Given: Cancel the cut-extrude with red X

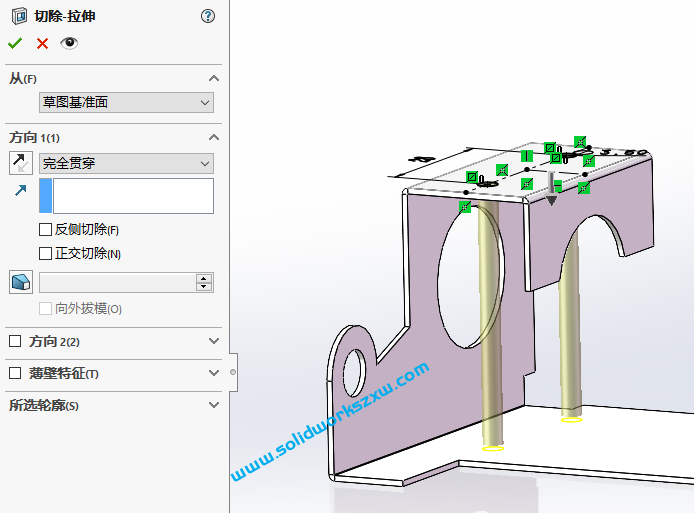Looking at the screenshot, I should 42,43.
